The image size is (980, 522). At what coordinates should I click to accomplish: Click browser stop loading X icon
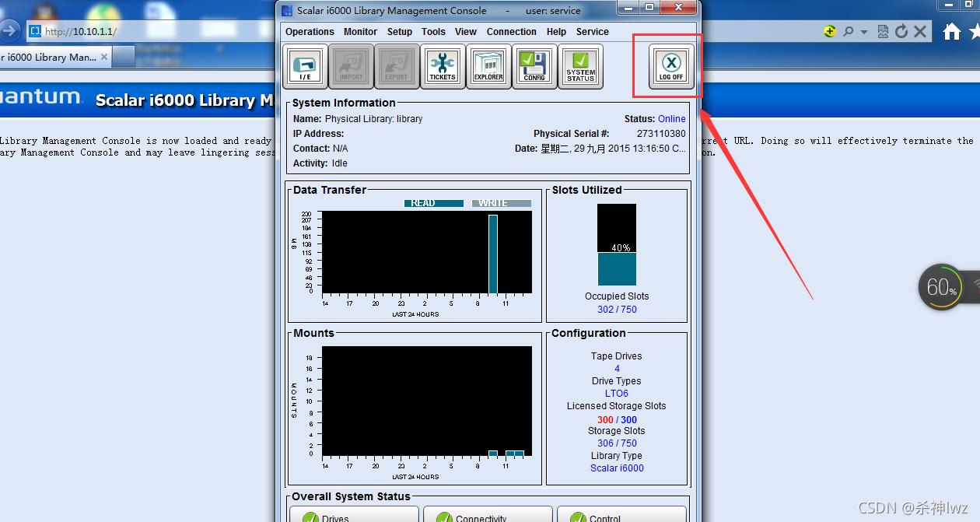click(x=920, y=31)
